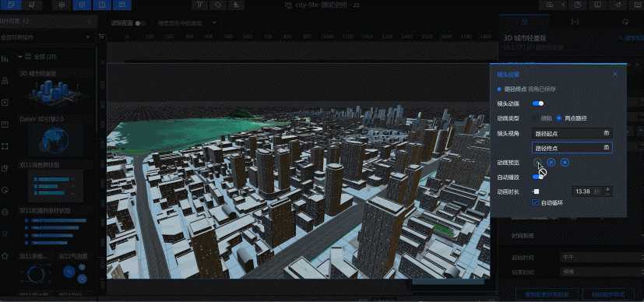The image size is (644, 302).
Task: Close the camera settings popup
Action: (x=614, y=74)
